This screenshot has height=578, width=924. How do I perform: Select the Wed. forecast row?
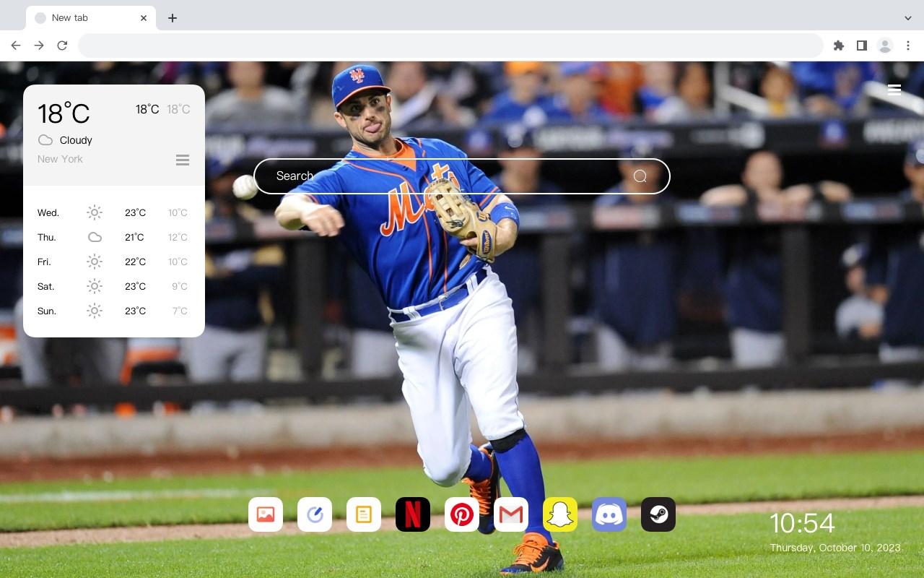114,212
